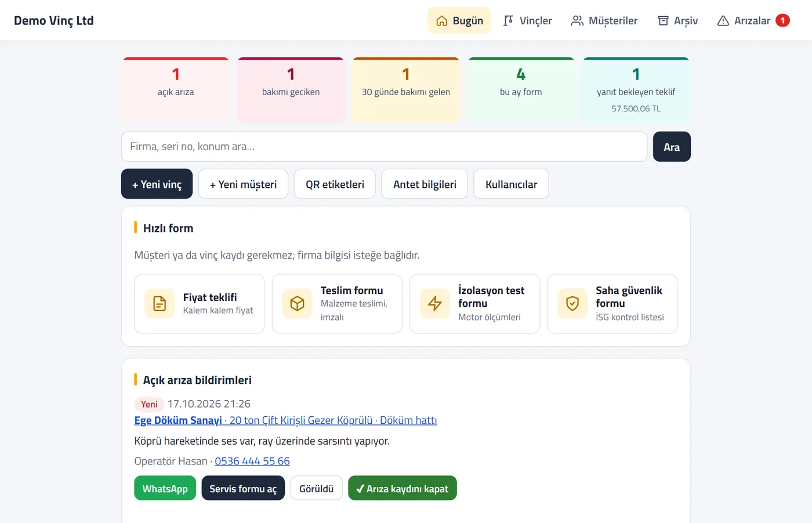Click the document icon on Fiyat teklifi card
This screenshot has width=812, height=523.
coord(159,304)
